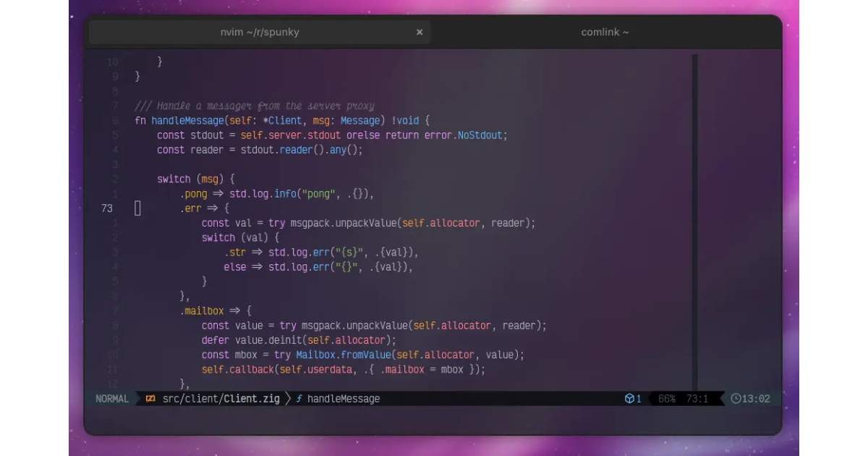Click current line number 73 in gutter
Viewport: 868px width, 456px height.
(107, 208)
